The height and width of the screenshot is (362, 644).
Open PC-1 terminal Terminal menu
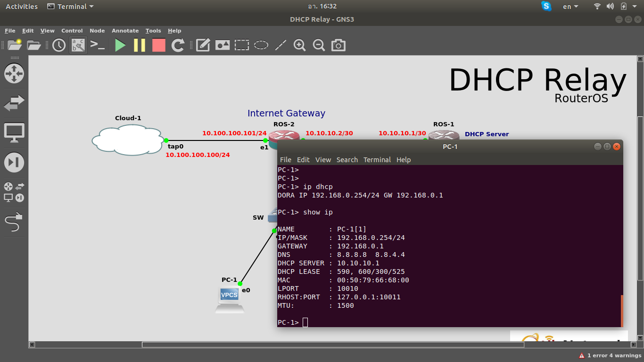pos(377,160)
